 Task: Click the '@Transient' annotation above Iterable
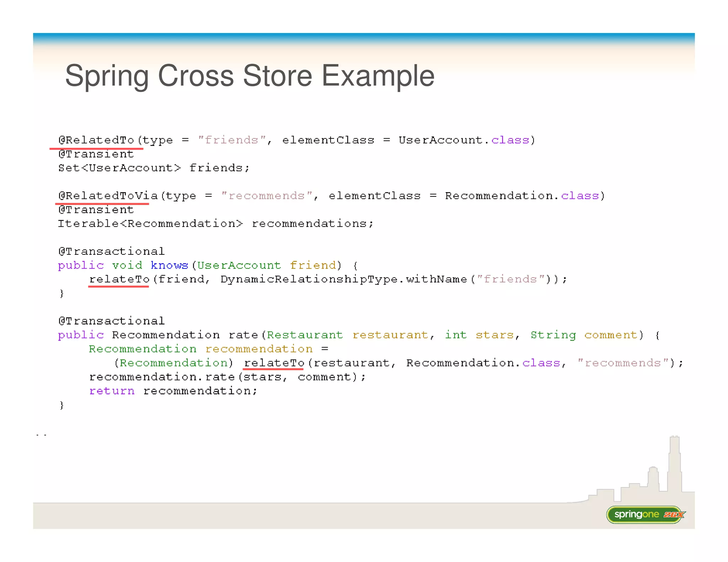pyautogui.click(x=96, y=210)
